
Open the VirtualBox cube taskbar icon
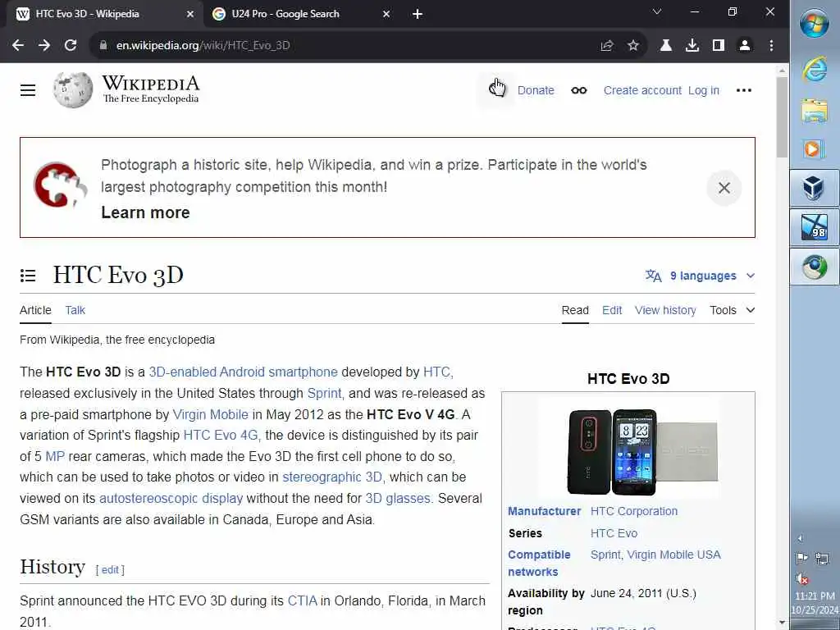click(x=815, y=188)
